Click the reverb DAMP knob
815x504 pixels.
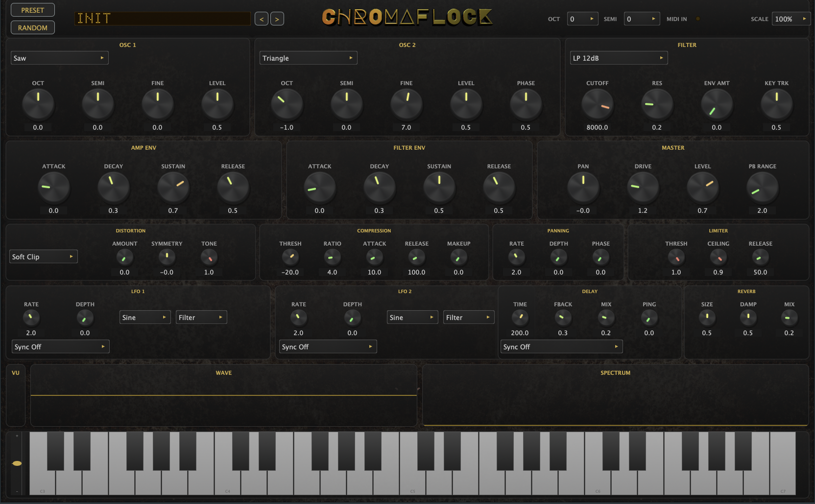pos(748,318)
